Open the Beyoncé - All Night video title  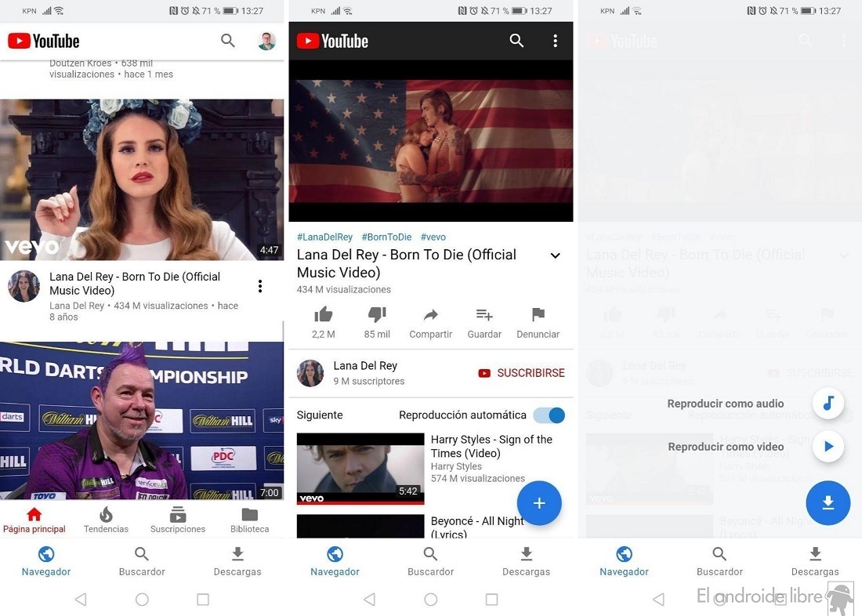pos(477,527)
